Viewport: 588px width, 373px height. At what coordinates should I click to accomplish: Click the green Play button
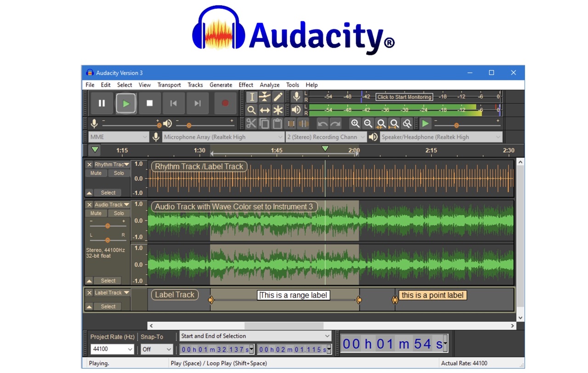pos(125,103)
